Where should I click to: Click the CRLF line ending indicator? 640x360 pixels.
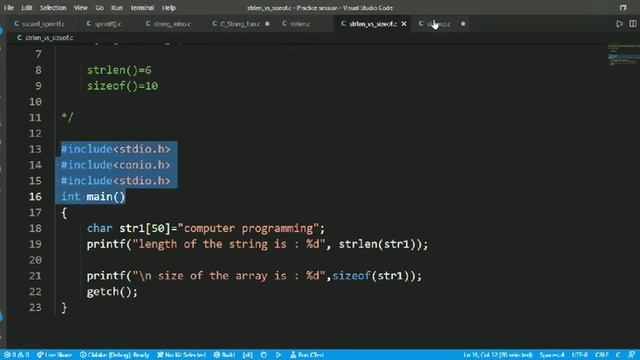[602, 355]
